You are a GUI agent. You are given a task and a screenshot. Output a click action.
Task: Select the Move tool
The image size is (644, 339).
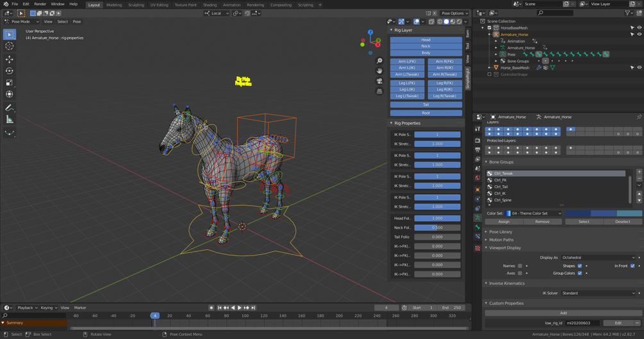(x=9, y=60)
